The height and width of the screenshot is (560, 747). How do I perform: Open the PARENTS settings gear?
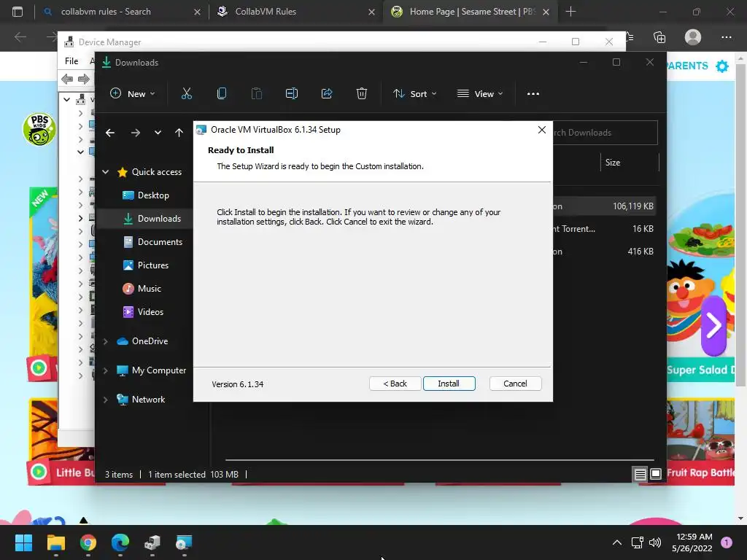coord(722,66)
